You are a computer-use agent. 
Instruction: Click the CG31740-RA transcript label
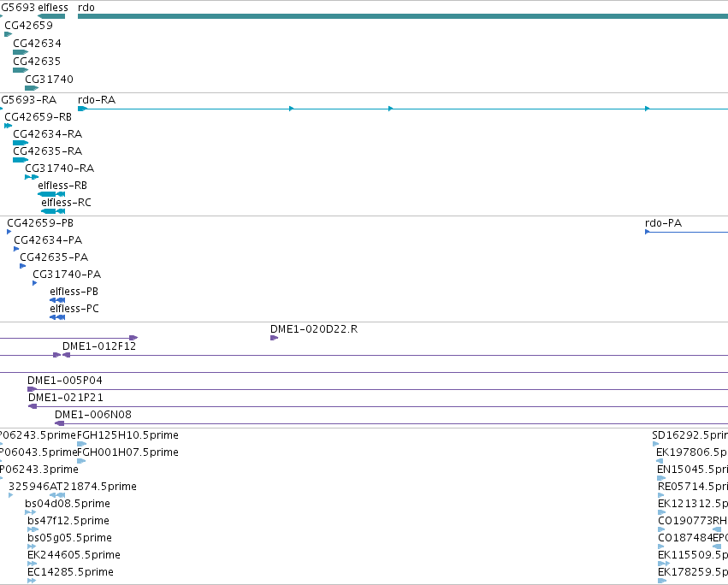59,168
